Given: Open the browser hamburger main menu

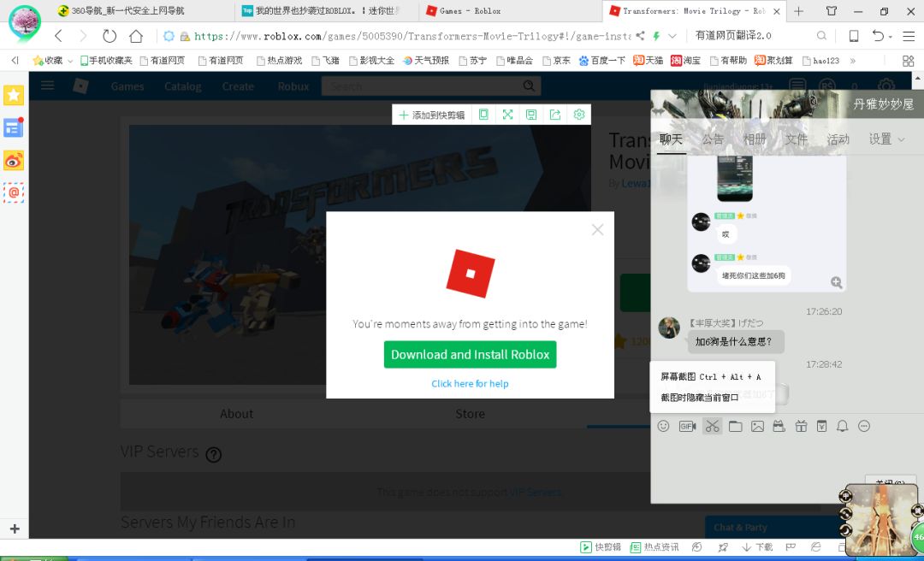Looking at the screenshot, I should (908, 36).
